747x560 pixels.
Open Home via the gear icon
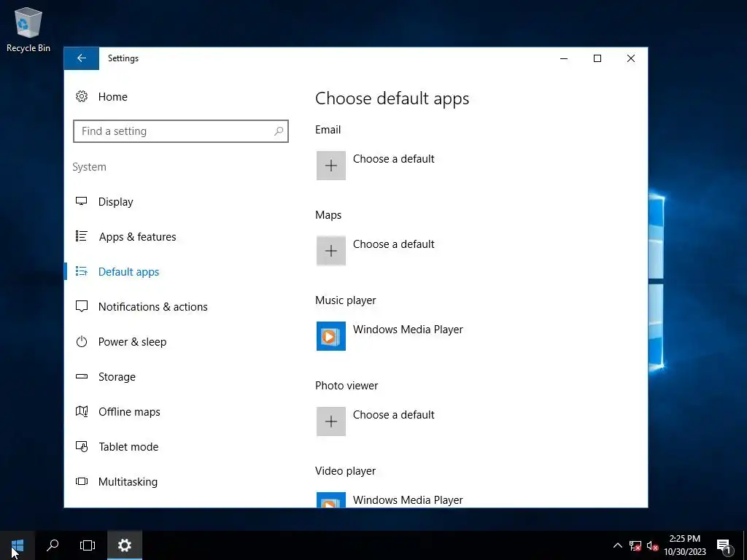pos(82,97)
